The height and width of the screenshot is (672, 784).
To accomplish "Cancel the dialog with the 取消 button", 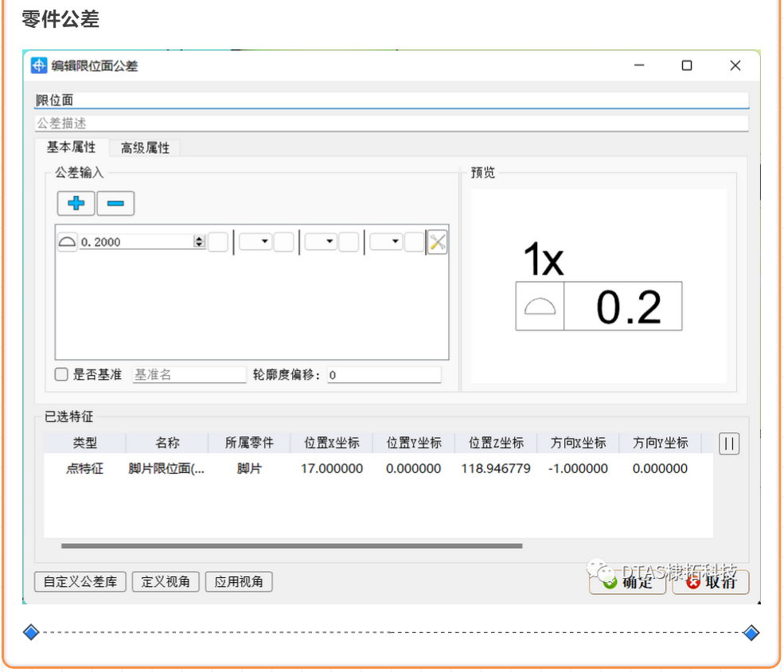I will pos(710,582).
